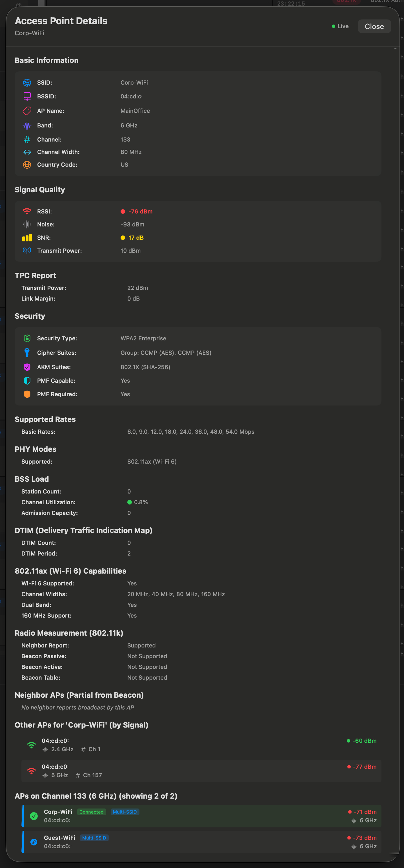Image resolution: width=404 pixels, height=868 pixels.
Task: Click the SSID globe icon
Action: point(27,83)
